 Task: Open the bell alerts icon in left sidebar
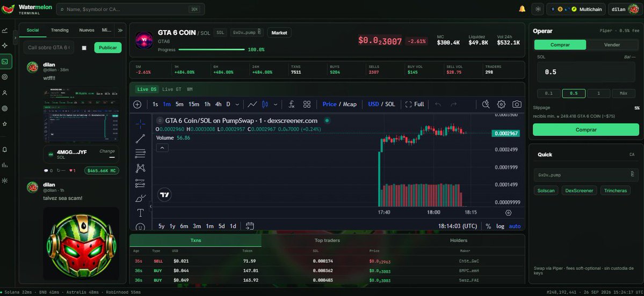[x=5, y=150]
